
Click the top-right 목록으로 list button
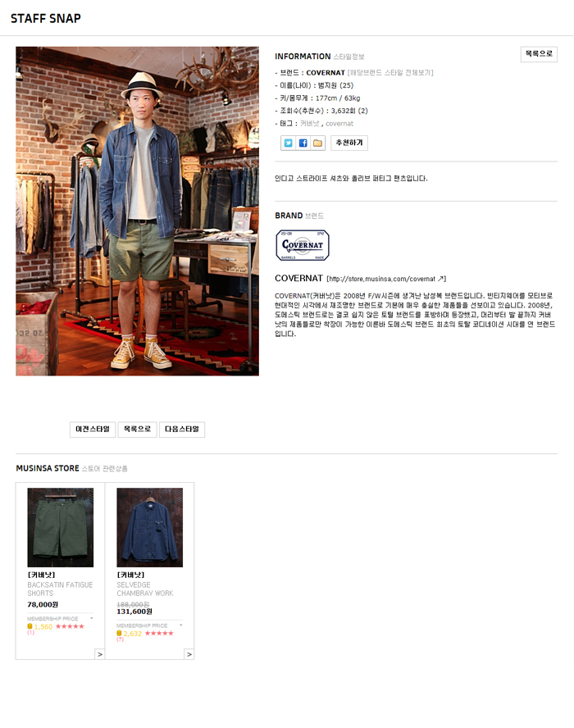539,54
